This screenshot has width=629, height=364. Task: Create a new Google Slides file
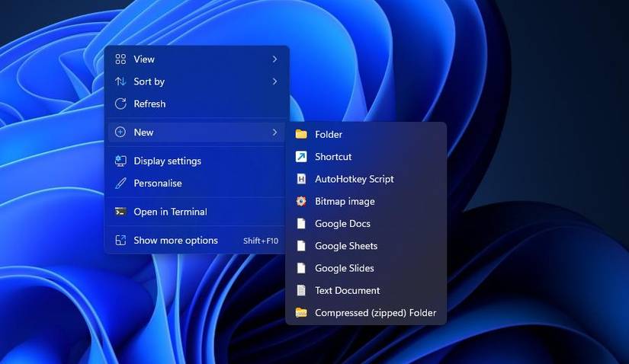[x=366, y=268]
